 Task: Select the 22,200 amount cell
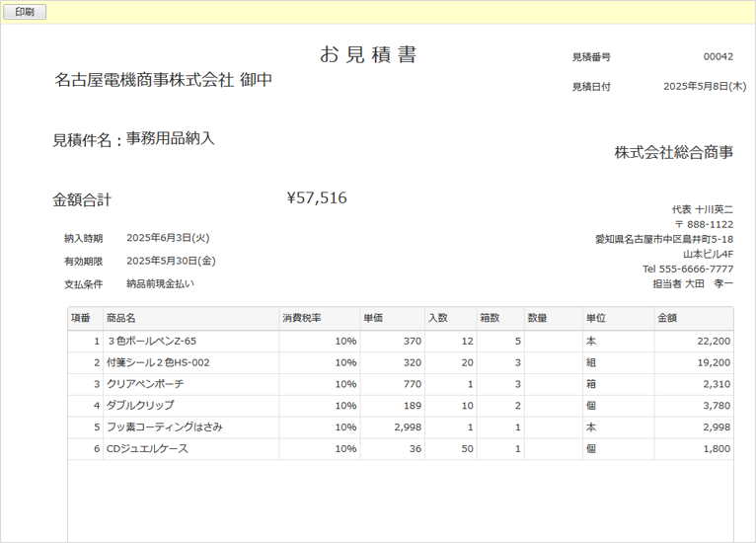713,341
